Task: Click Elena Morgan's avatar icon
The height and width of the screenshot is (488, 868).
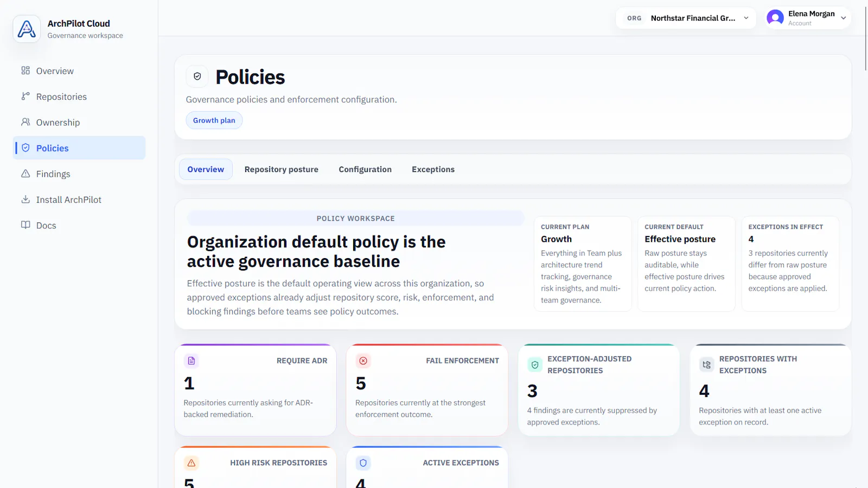Action: click(775, 18)
